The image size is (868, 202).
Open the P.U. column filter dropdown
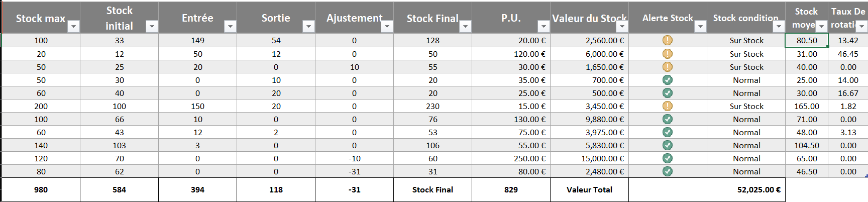[544, 27]
